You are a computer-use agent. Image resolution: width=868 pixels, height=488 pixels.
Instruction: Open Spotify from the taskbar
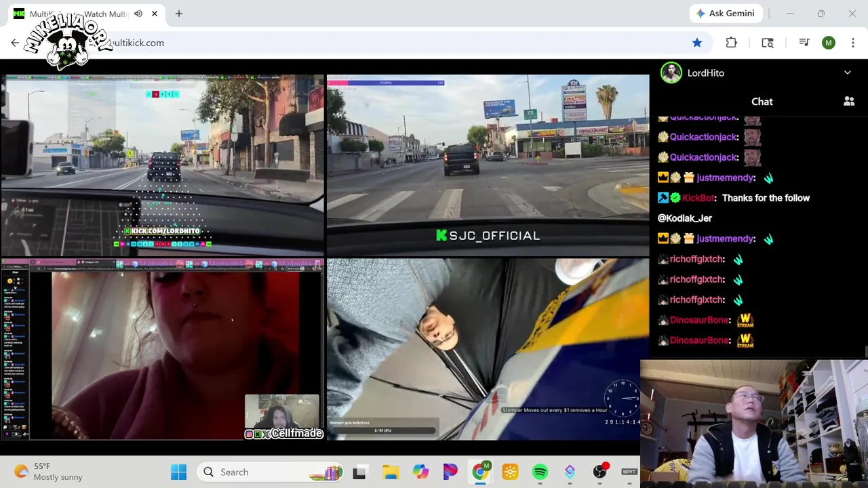coord(540,472)
